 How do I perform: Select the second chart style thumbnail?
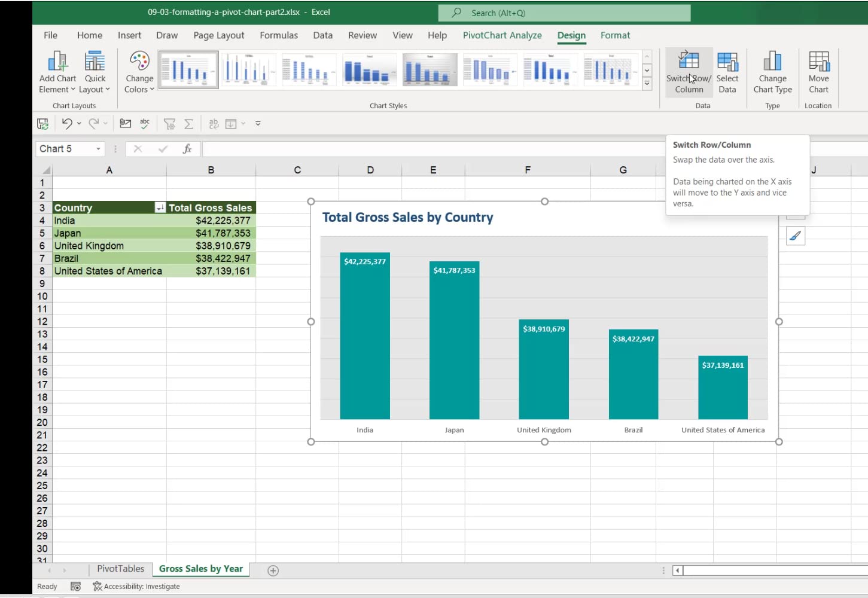tap(249, 70)
